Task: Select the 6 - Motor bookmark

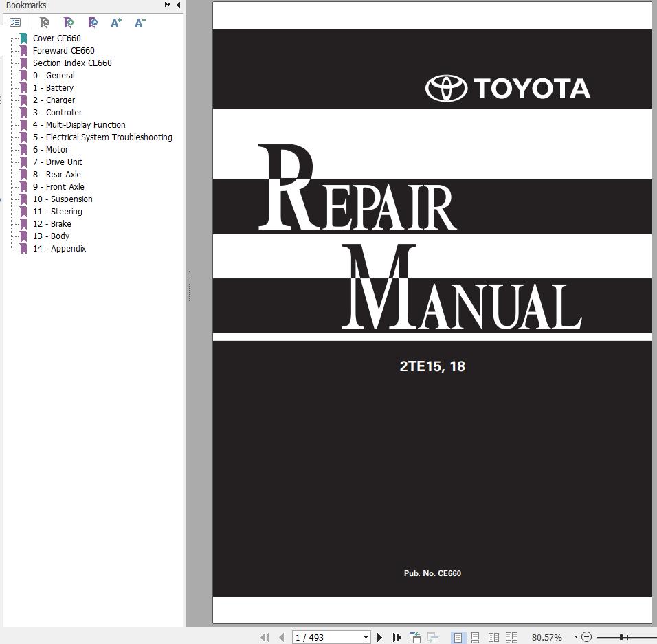Action: (51, 150)
